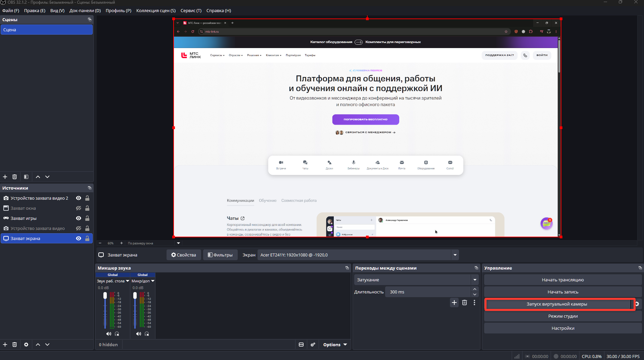Undock the scene transitions panel icon
This screenshot has width=644, height=360.
[x=476, y=268]
